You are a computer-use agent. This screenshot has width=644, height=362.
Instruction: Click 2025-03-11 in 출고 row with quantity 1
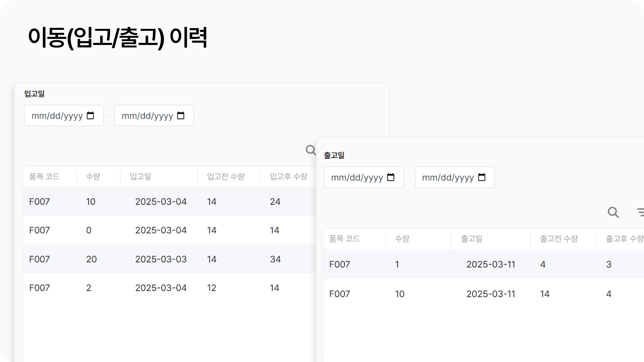point(491,264)
